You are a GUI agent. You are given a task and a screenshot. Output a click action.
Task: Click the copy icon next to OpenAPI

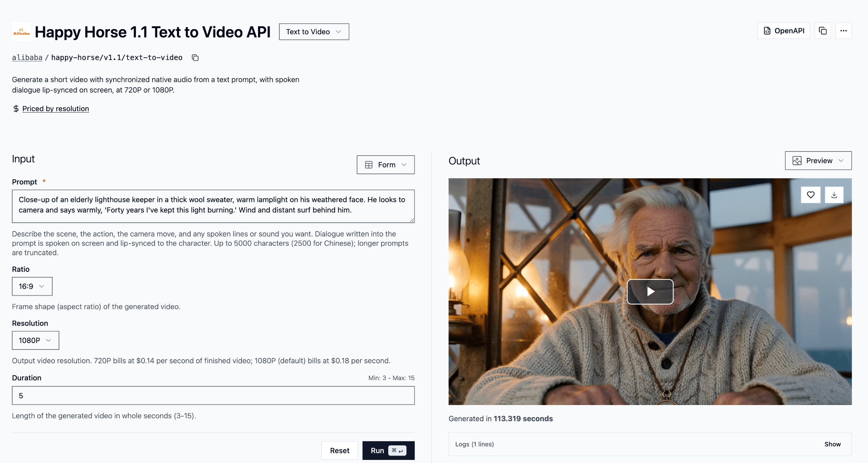pyautogui.click(x=823, y=31)
